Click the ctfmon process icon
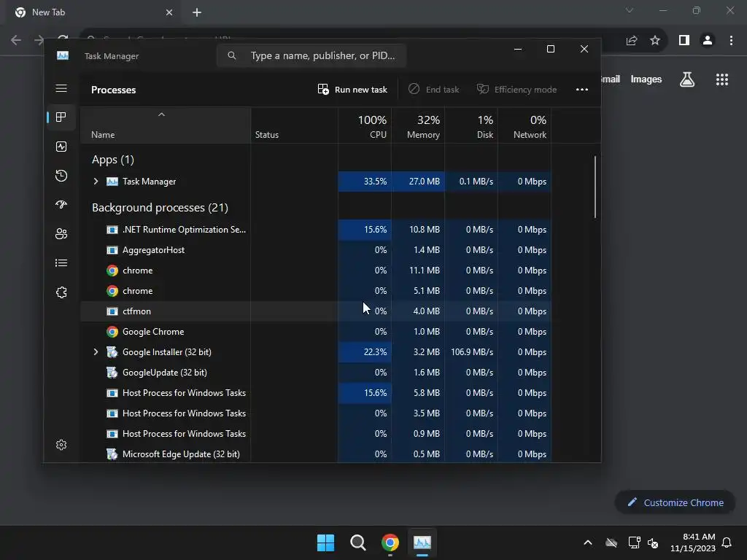747x560 pixels. 112,311
